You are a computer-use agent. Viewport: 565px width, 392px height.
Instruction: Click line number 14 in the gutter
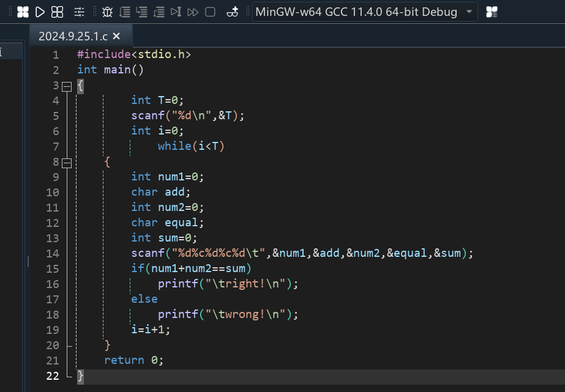[53, 254]
